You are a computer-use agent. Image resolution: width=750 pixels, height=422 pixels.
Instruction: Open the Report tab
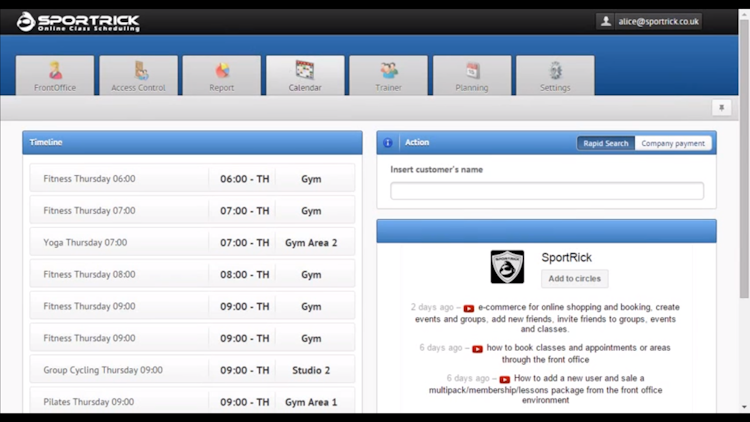(x=221, y=76)
